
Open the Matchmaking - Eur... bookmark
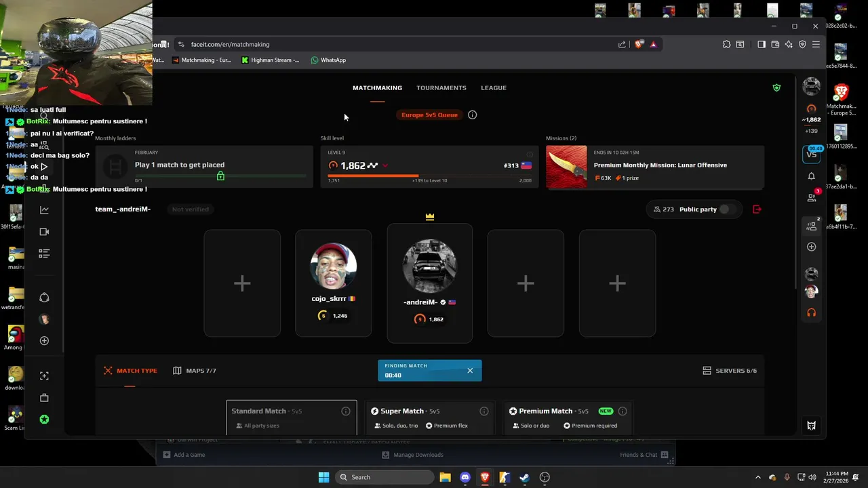point(201,60)
